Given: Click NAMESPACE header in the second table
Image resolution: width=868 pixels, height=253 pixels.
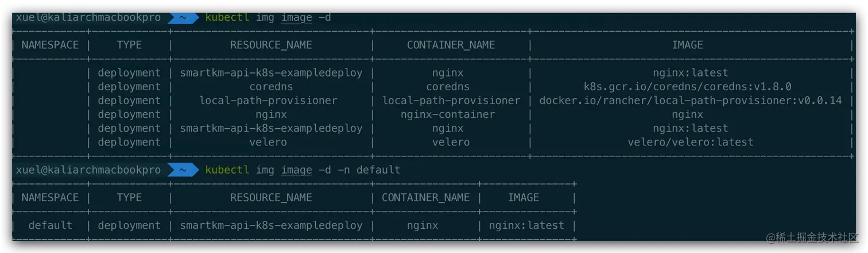Looking at the screenshot, I should click(x=50, y=197).
